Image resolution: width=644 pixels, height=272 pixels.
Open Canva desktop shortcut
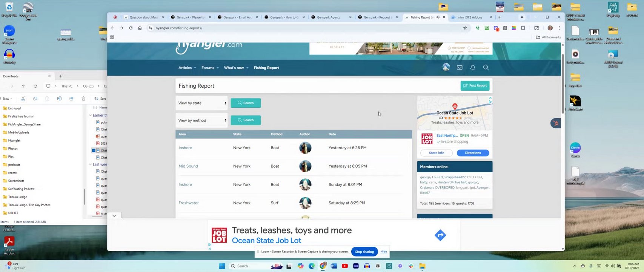pos(575,150)
